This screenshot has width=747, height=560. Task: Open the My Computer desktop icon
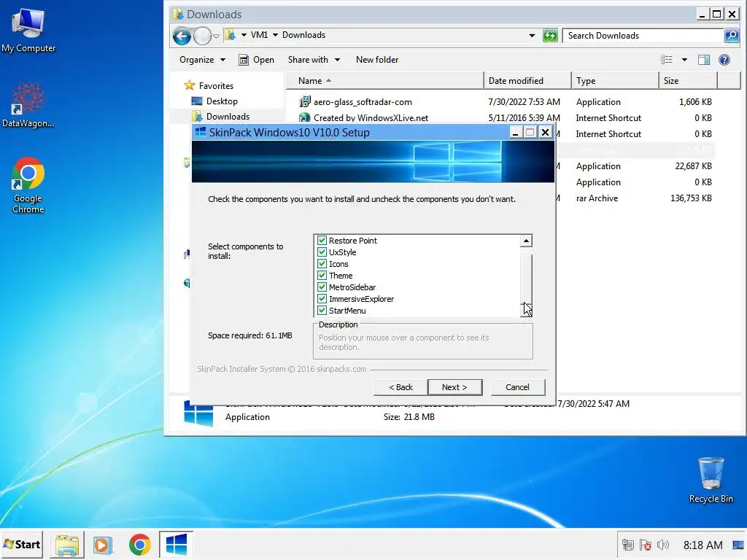click(x=28, y=31)
